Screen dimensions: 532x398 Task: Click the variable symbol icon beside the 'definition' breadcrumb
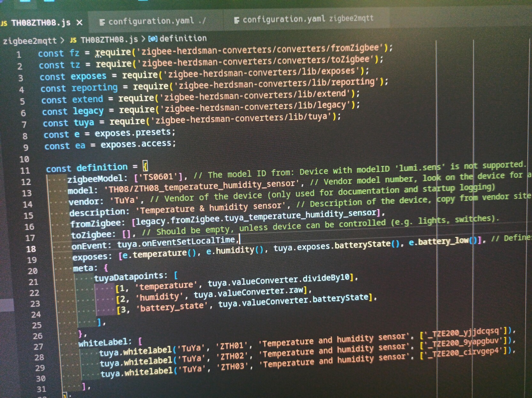pos(153,39)
